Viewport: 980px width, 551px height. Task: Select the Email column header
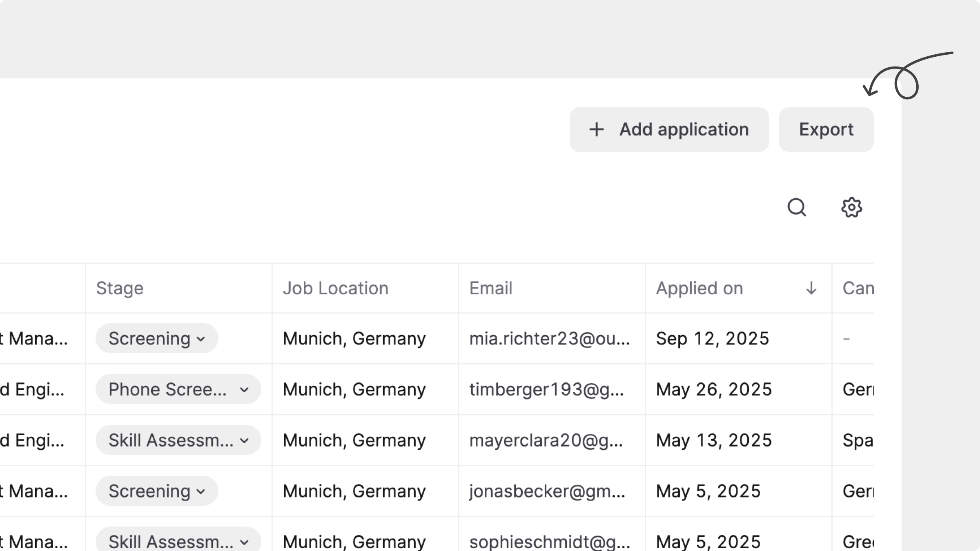(490, 288)
